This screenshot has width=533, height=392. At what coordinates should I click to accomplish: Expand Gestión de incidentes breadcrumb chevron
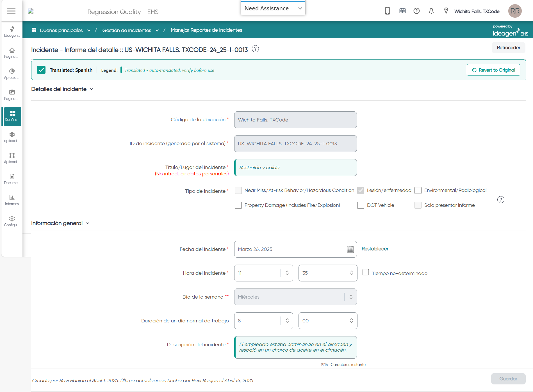pos(157,30)
